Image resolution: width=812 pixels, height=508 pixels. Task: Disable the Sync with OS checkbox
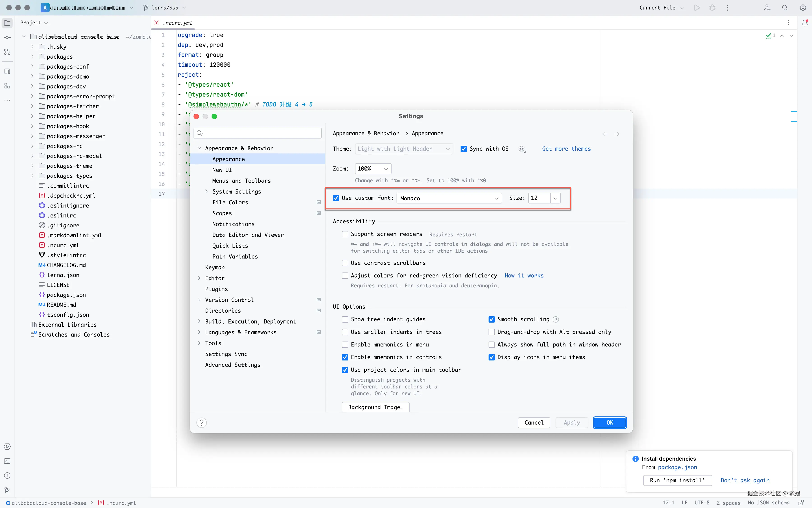[x=464, y=149]
